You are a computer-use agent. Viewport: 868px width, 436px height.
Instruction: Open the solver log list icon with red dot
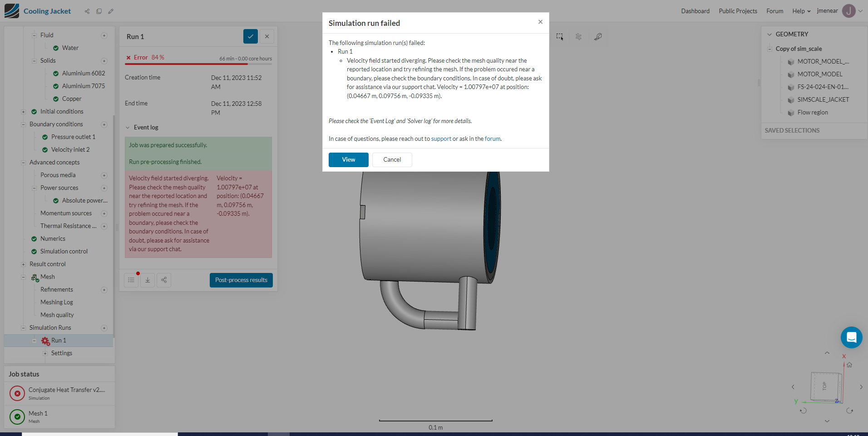point(131,280)
